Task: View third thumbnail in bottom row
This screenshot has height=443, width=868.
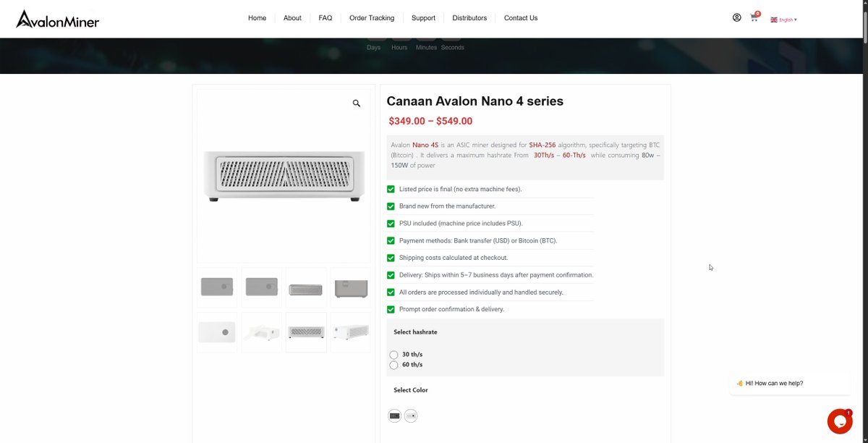Action: pos(306,332)
